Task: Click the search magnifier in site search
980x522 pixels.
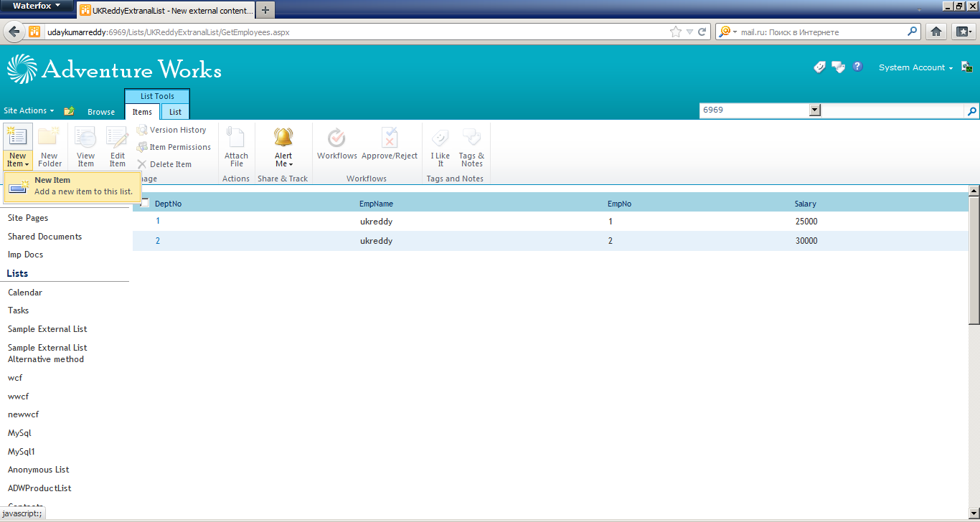Action: coord(972,111)
